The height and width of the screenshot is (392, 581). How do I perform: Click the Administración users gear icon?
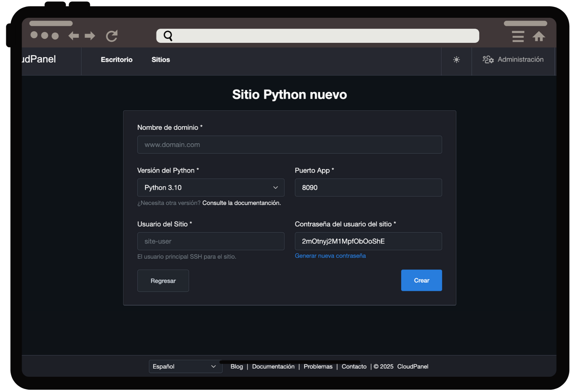488,60
